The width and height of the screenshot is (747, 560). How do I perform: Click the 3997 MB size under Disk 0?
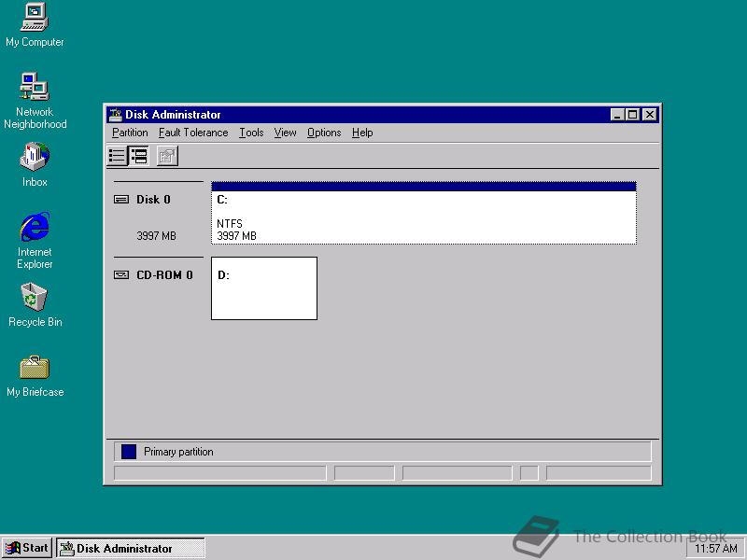pyautogui.click(x=156, y=236)
